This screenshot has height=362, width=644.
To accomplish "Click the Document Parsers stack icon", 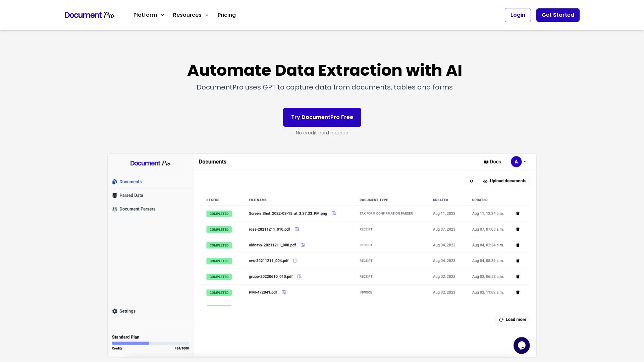I will 115,209.
